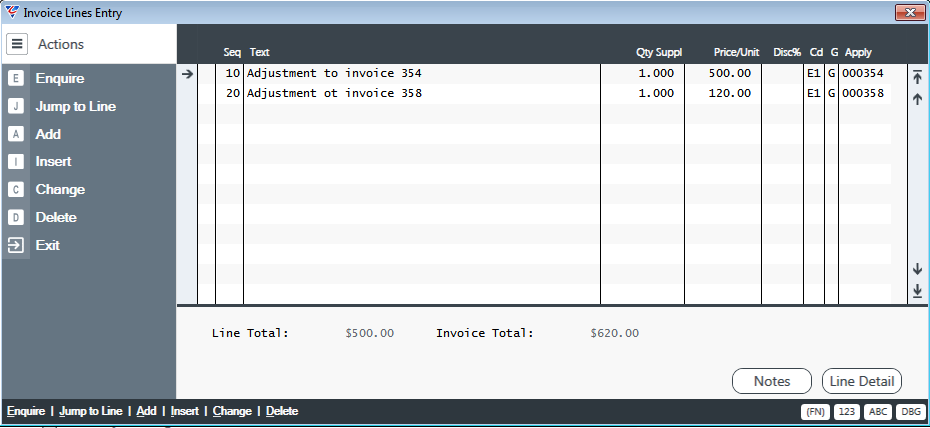The height and width of the screenshot is (428, 930).
Task: Select Enquire in the Actions sidebar
Action: pyautogui.click(x=60, y=79)
